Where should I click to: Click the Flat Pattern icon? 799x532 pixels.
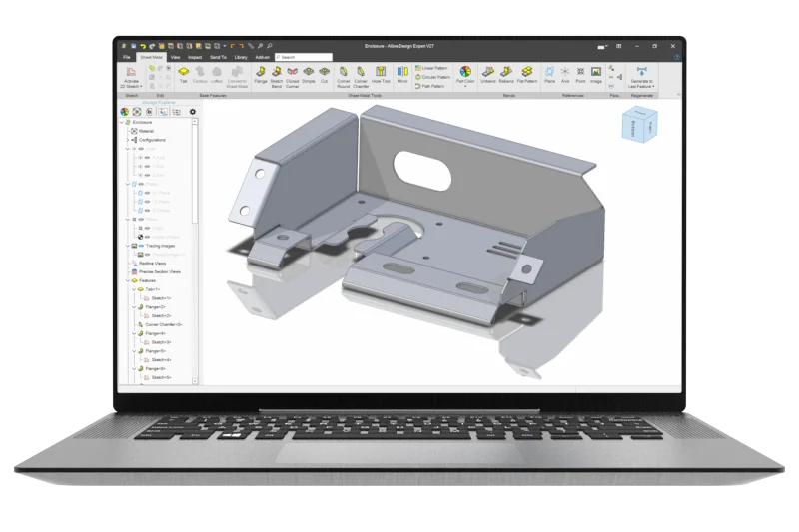[527, 75]
